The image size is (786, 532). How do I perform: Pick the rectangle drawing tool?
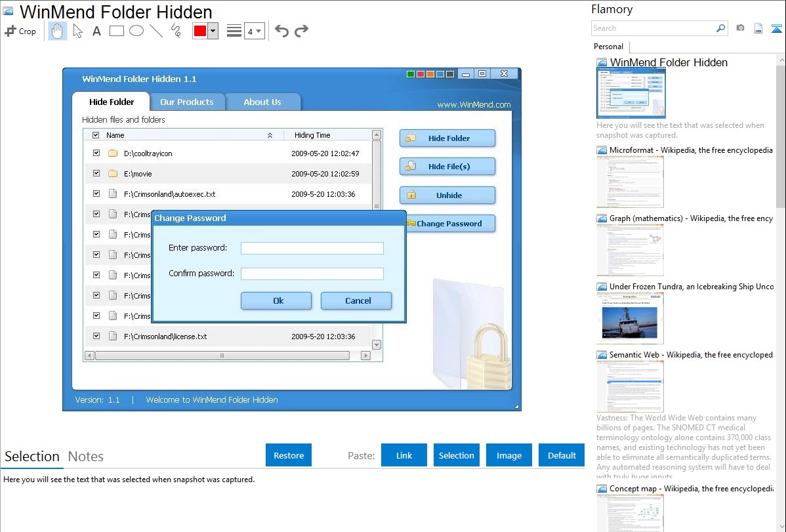(116, 31)
